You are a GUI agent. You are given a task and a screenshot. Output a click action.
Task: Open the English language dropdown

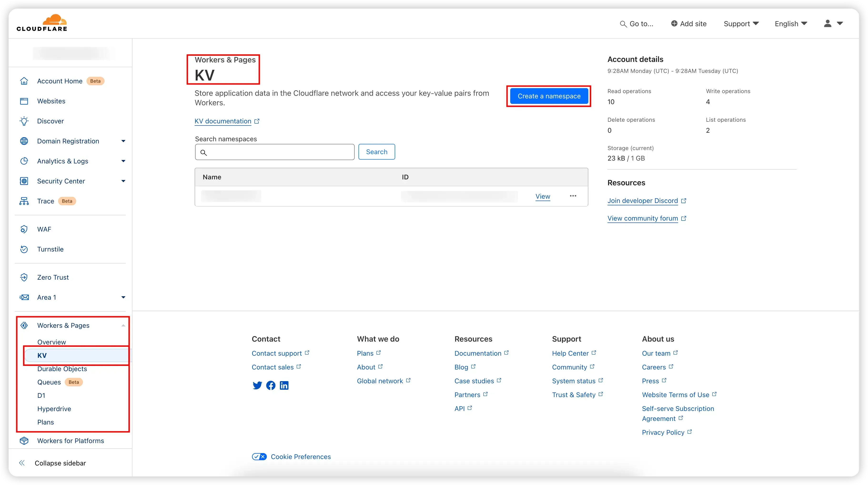coord(791,24)
